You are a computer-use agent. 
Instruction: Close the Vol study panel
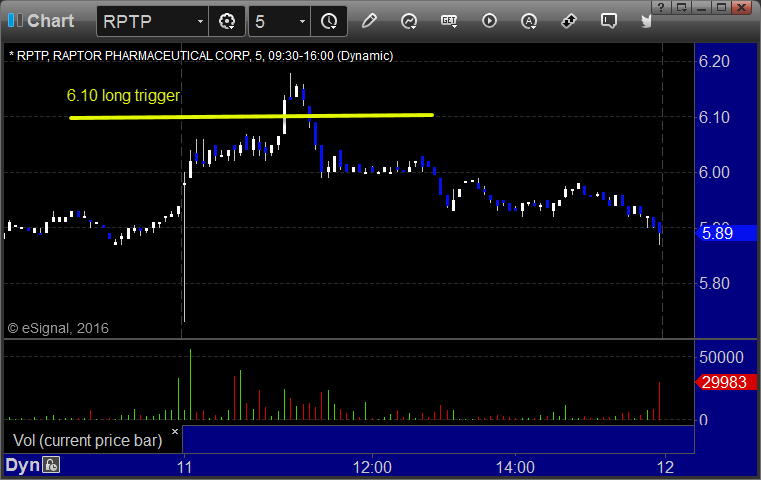pos(175,431)
